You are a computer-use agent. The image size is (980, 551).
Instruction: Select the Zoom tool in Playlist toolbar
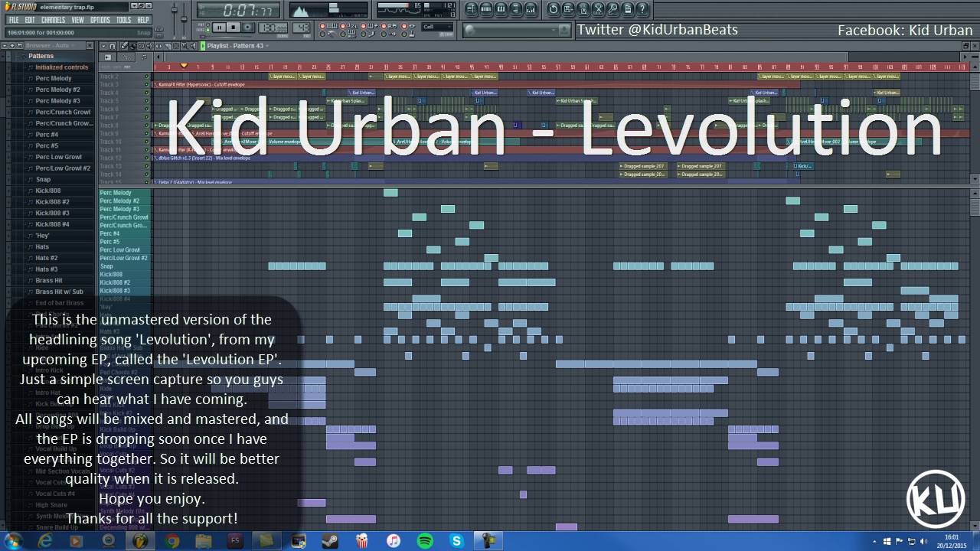pyautogui.click(x=184, y=46)
